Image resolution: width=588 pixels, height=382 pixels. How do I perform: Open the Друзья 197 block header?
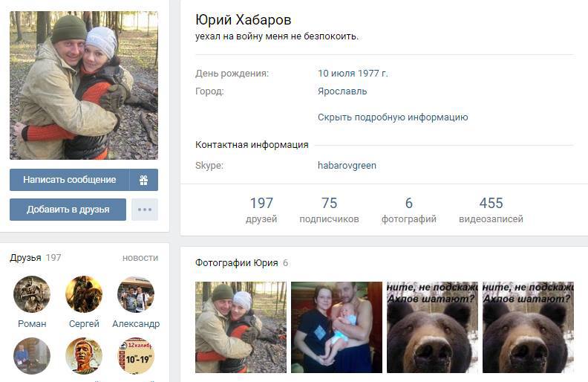coord(35,258)
